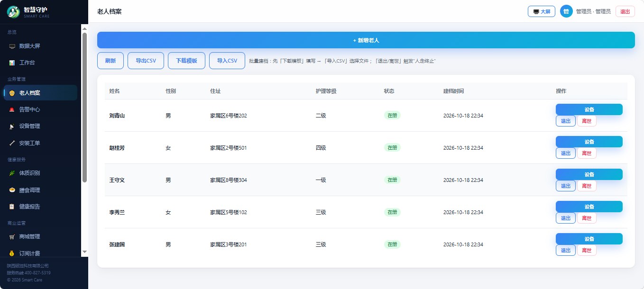Click the 设备管理 satellite icon

coord(12,126)
